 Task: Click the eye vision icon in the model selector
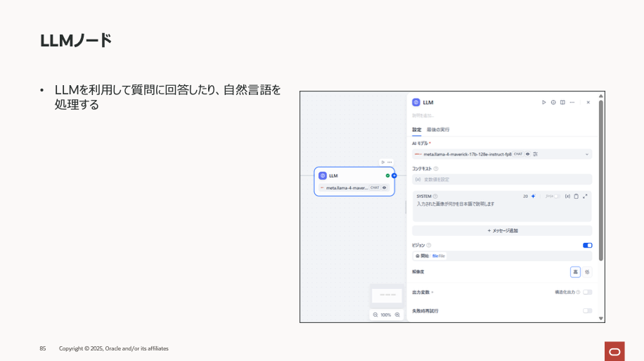coord(528,154)
